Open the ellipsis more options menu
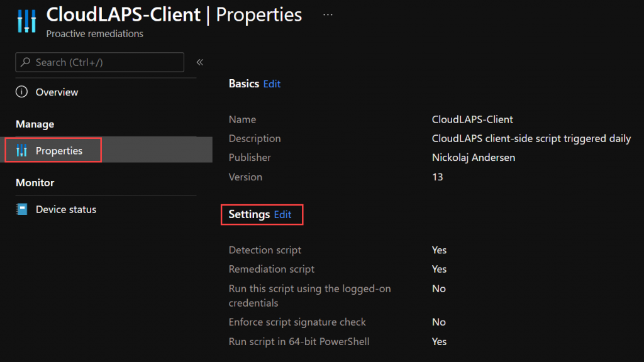The width and height of the screenshot is (644, 362). pos(328,15)
